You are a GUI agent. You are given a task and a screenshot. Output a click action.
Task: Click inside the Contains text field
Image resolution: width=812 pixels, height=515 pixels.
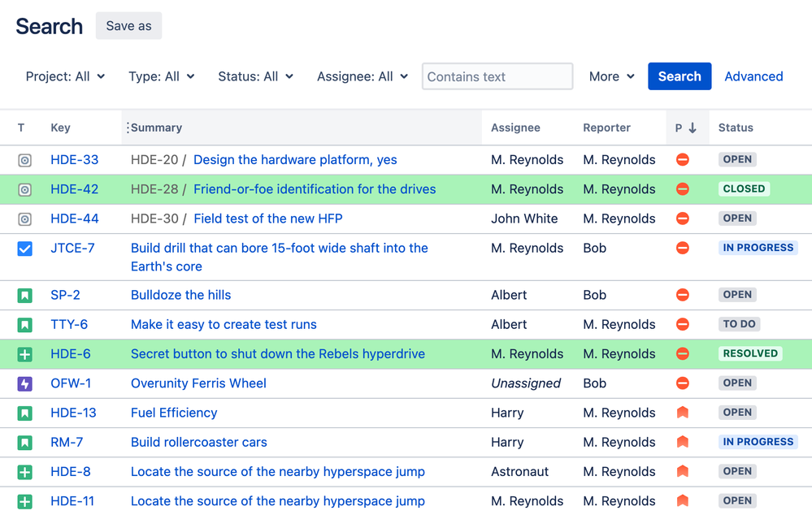pos(497,76)
